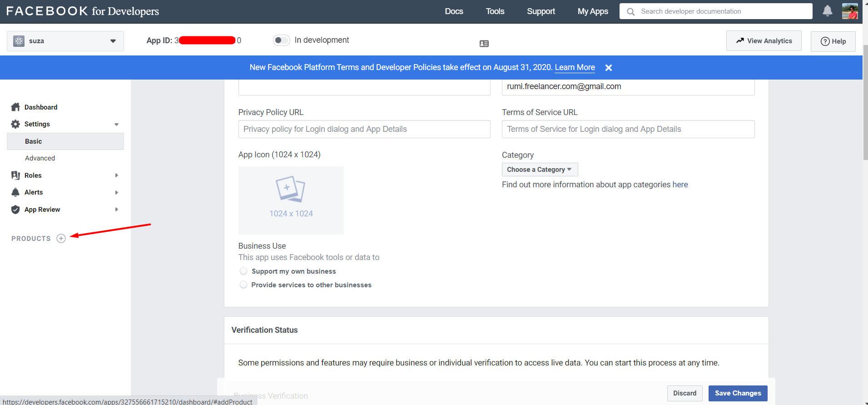Click the suza app gear icon
This screenshot has width=868, height=405.
point(19,41)
